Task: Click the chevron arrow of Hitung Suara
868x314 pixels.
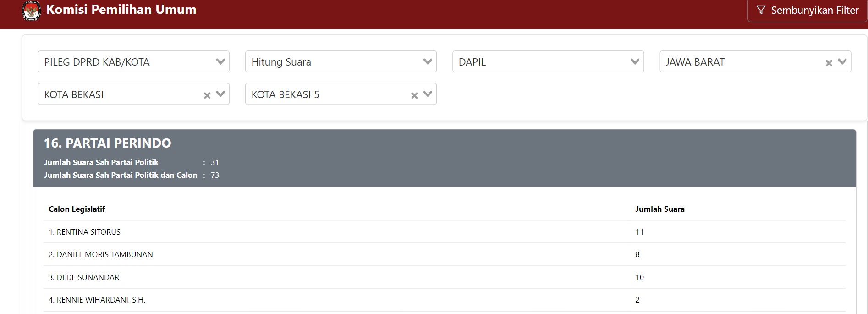Action: click(428, 61)
